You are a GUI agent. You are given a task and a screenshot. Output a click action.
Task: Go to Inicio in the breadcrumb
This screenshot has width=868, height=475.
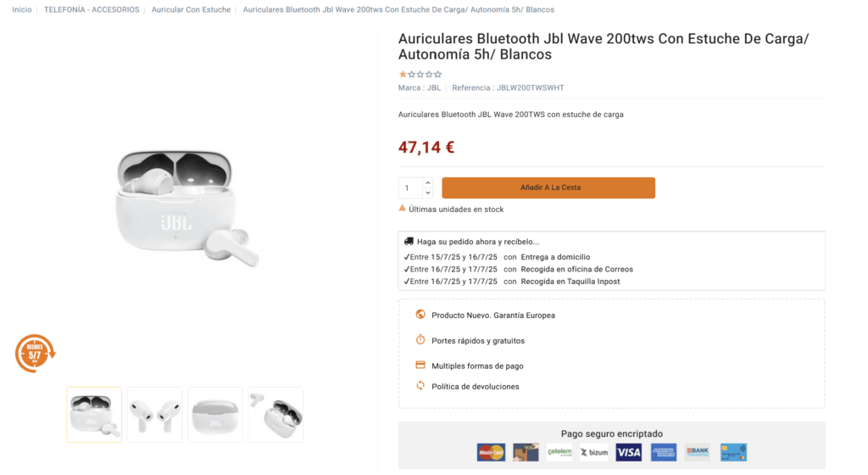pyautogui.click(x=22, y=9)
